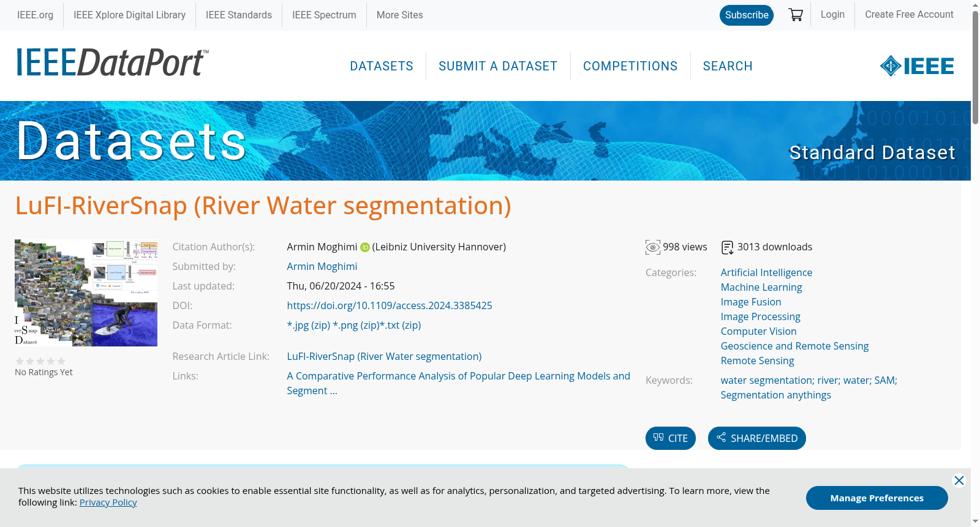Click the SHARE/EMBED button
The image size is (980, 527).
coord(757,438)
